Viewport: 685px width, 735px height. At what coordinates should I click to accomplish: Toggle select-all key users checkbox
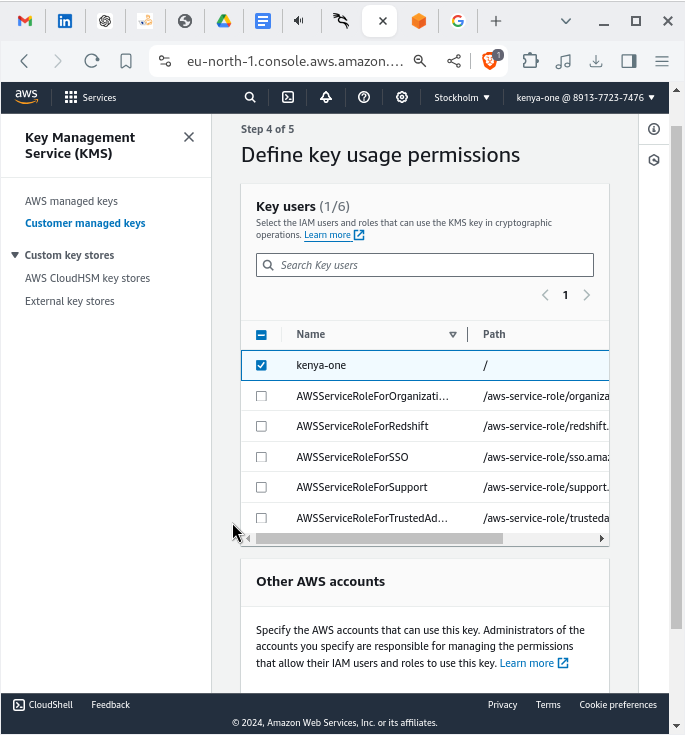coord(261,335)
